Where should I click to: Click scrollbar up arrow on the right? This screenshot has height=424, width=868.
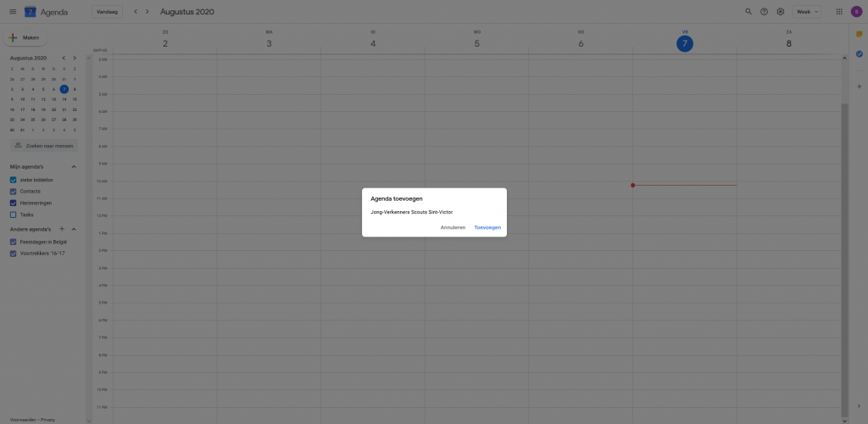pyautogui.click(x=844, y=58)
